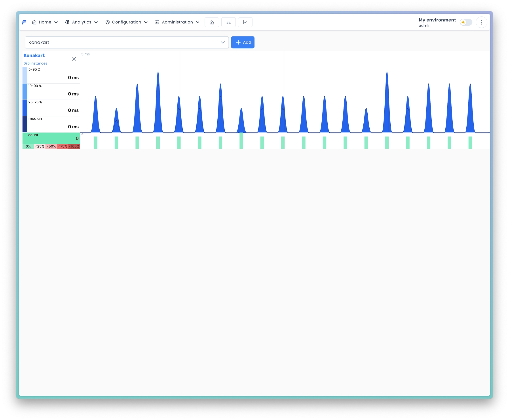Click the Configuration hexagon icon
The width and height of the screenshot is (509, 420).
click(107, 22)
